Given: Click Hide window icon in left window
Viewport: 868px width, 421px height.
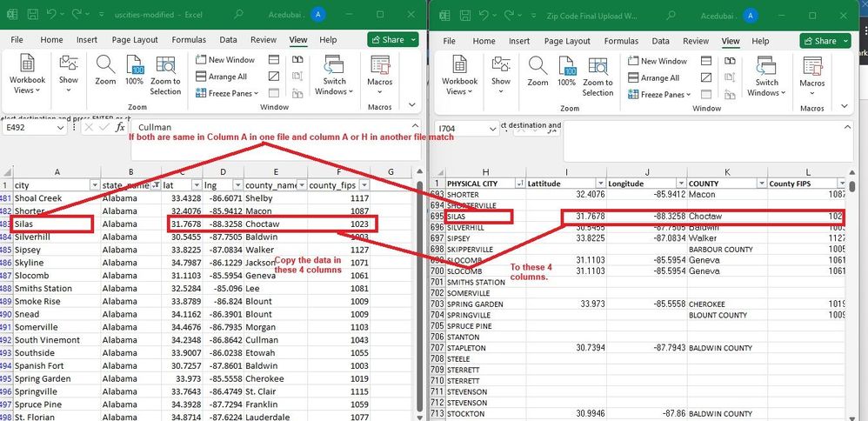Looking at the screenshot, I should pyautogui.click(x=274, y=76).
